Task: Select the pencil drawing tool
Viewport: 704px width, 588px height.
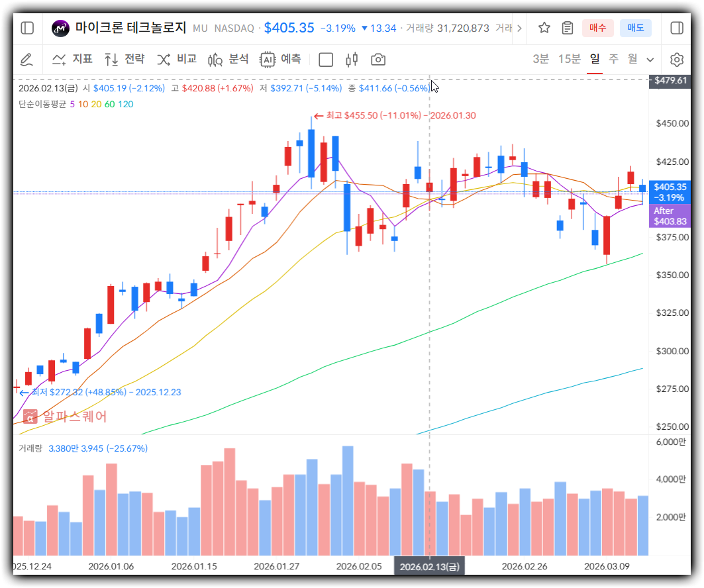Action: [26, 60]
